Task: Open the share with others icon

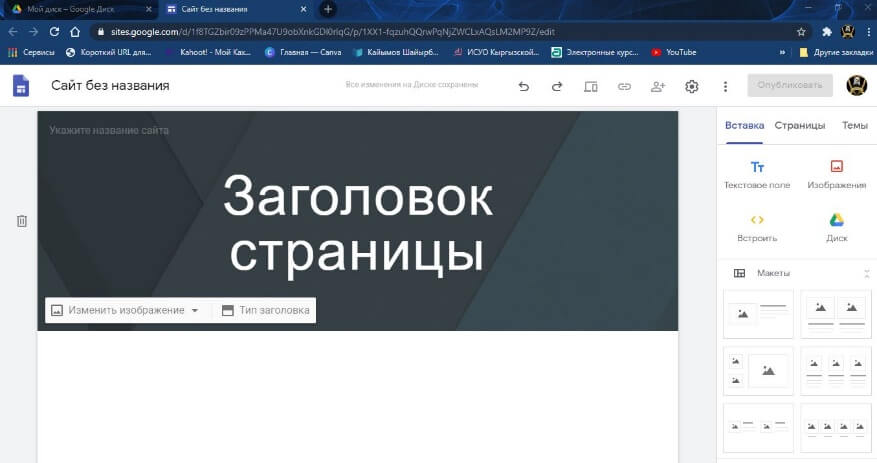Action: tap(658, 87)
